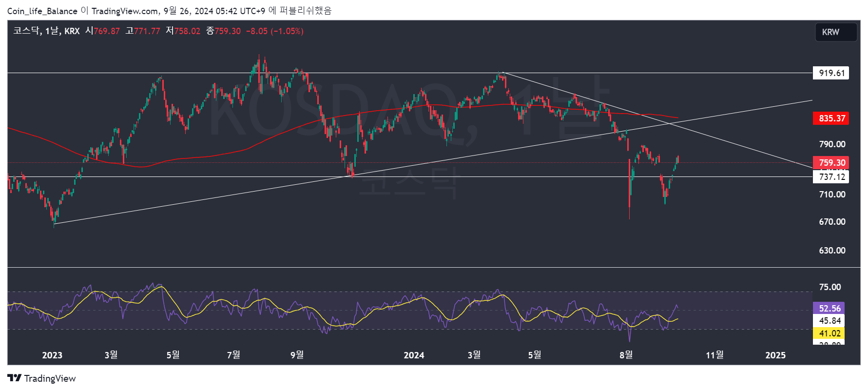Click the low value 758.02 in the legend
Screen dimensions: 868x391
(188, 31)
